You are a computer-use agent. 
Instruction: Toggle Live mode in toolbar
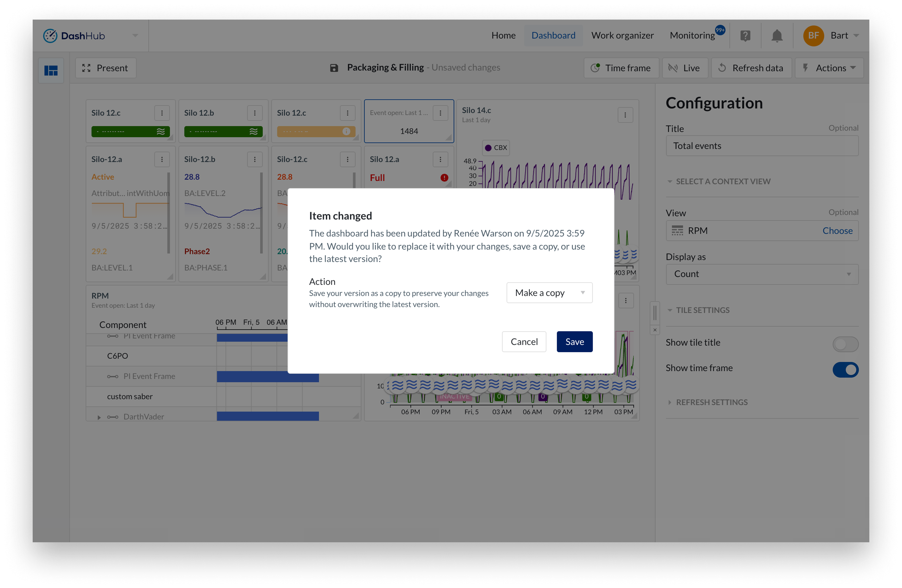pyautogui.click(x=684, y=68)
